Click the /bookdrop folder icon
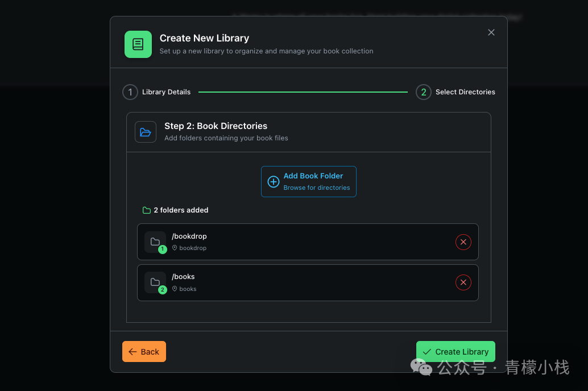588x391 pixels. coord(155,242)
